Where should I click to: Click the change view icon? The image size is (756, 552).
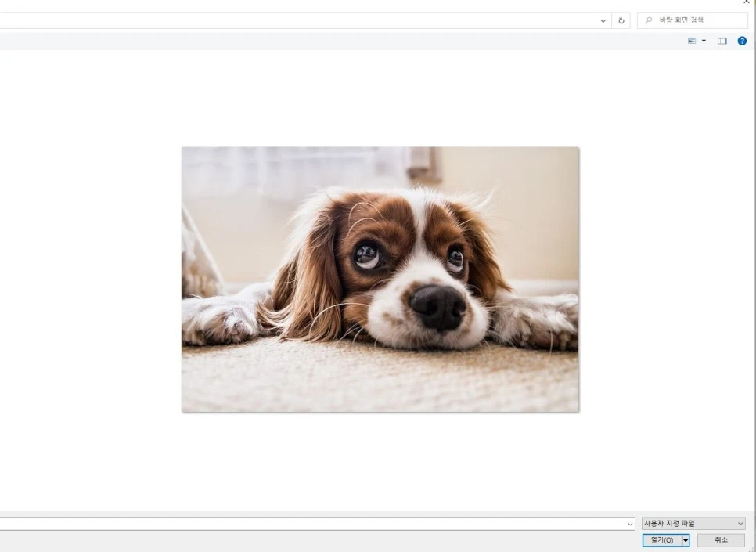(x=692, y=41)
